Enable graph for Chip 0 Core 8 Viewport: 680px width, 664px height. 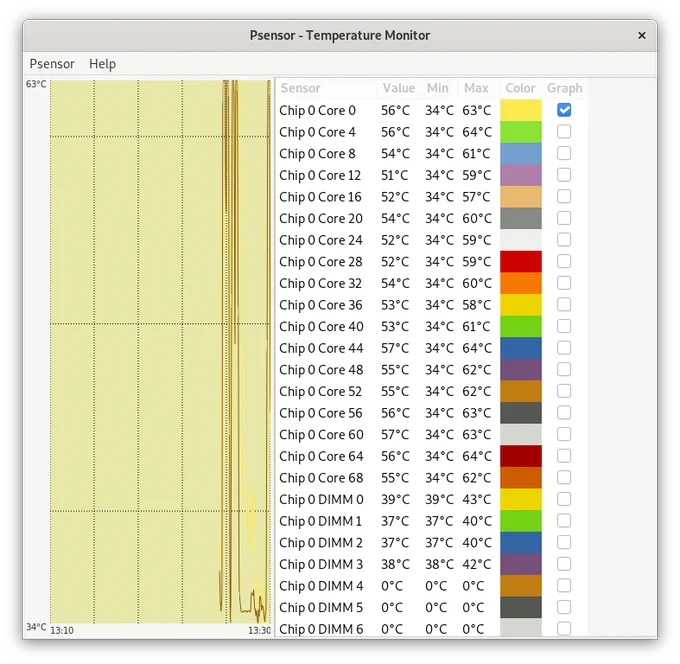click(x=564, y=154)
